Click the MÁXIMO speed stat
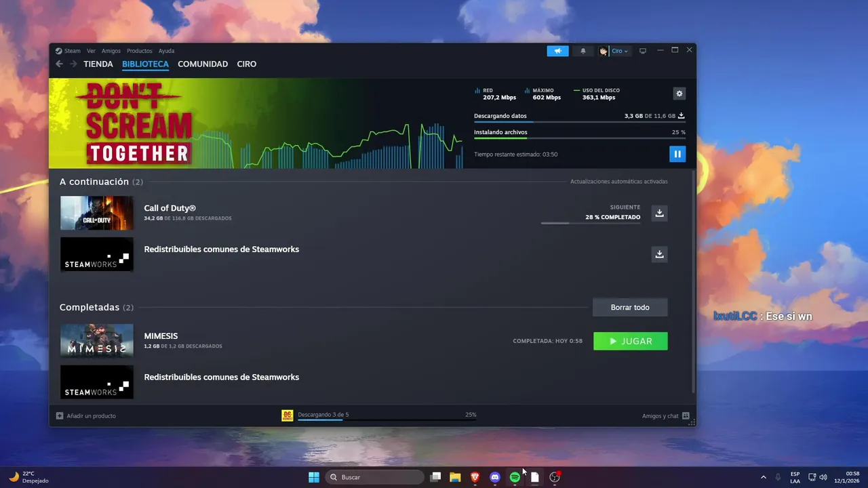The width and height of the screenshot is (868, 488). click(542, 94)
